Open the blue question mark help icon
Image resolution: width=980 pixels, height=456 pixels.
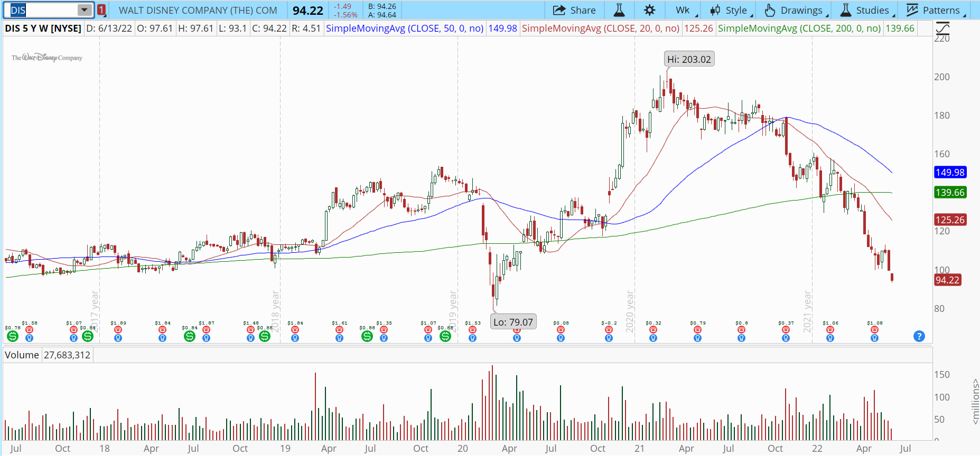919,336
